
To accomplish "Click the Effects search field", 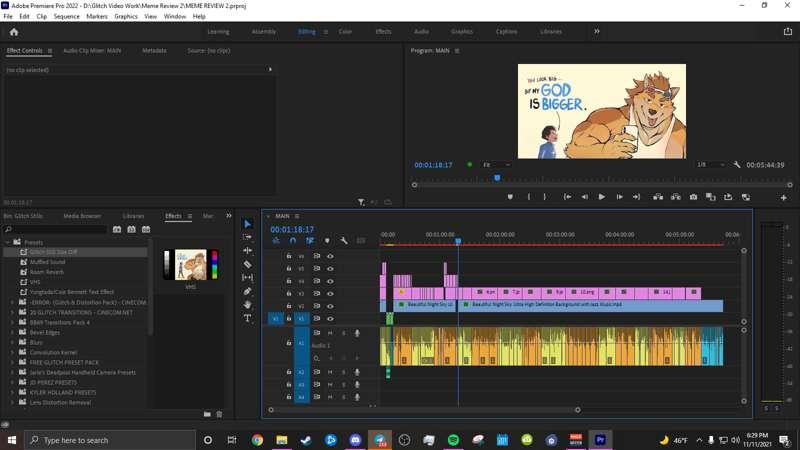I will 55,230.
